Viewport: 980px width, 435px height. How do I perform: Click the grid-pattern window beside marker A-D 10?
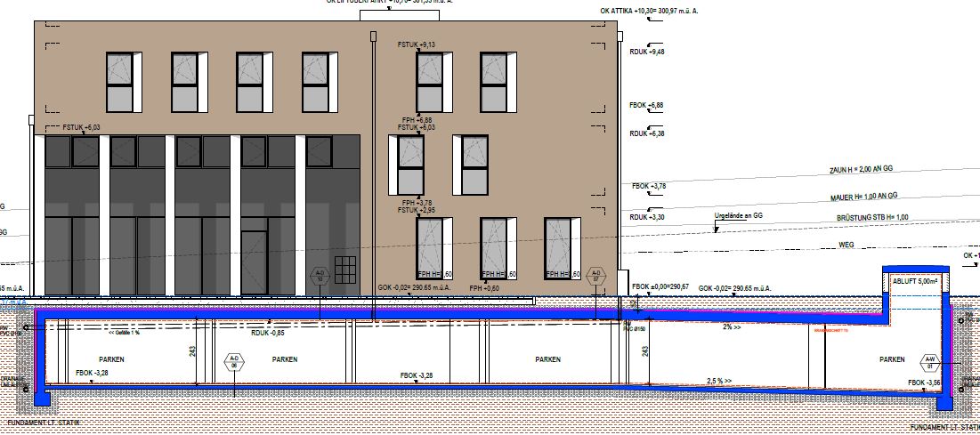[x=347, y=268]
